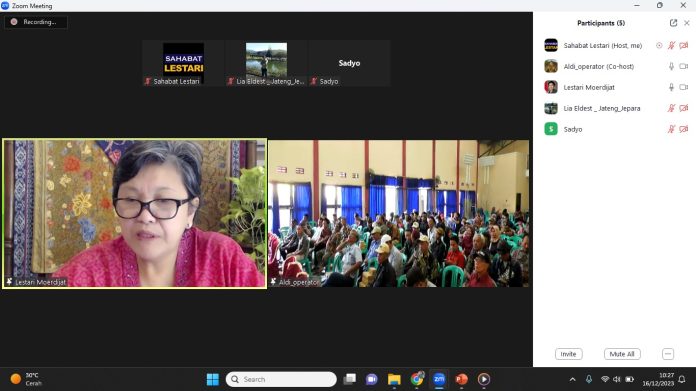Screen dimensions: 696x391
Task: Click Lestari Moerdijat avatar in participants list
Action: [551, 87]
